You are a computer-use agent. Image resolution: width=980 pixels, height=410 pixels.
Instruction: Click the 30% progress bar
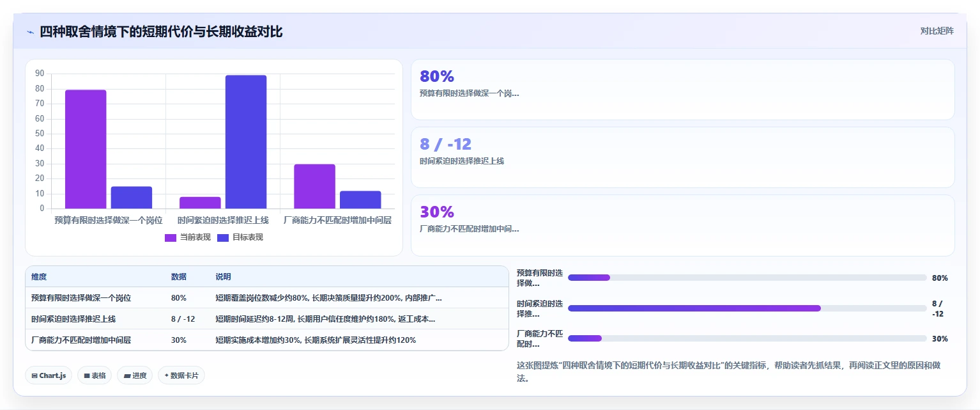[747, 338]
